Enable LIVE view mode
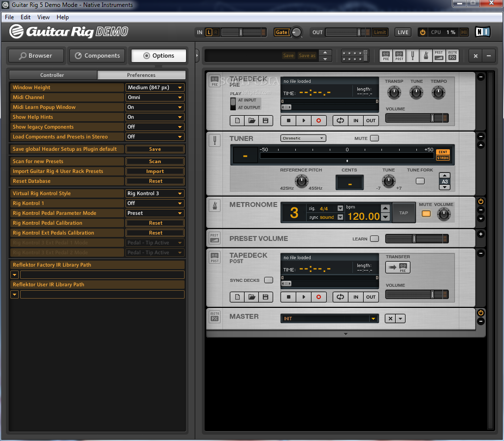This screenshot has height=441, width=504. pos(403,32)
